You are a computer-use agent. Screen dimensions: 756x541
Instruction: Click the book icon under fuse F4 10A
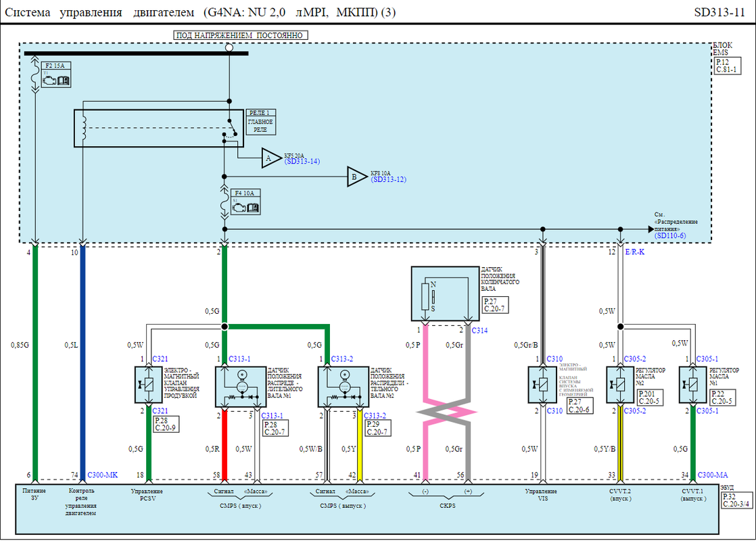[253, 208]
